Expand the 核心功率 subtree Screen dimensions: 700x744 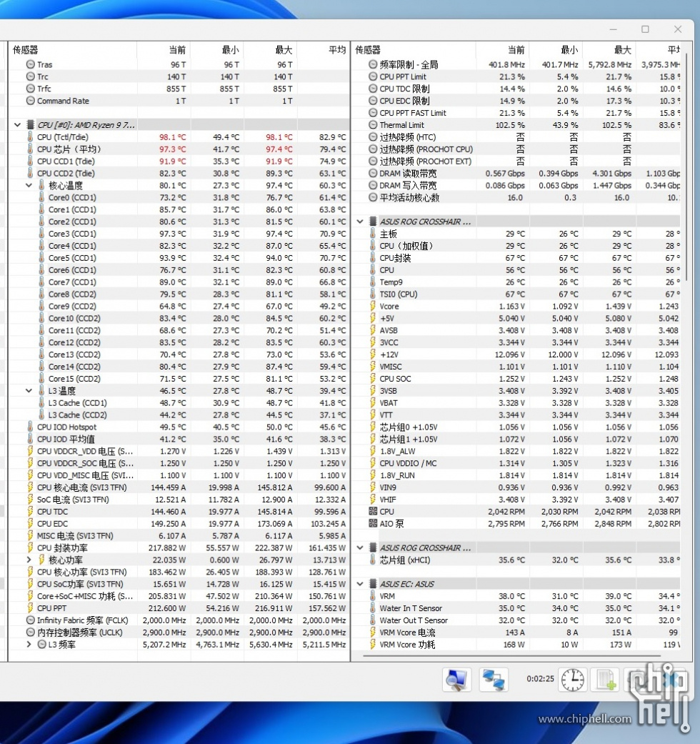29,560
